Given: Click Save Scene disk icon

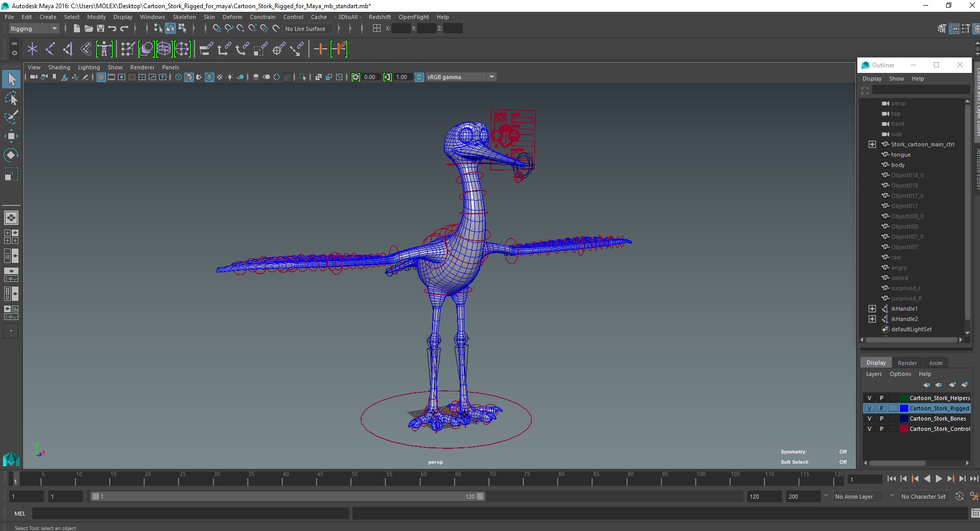Looking at the screenshot, I should (100, 29).
